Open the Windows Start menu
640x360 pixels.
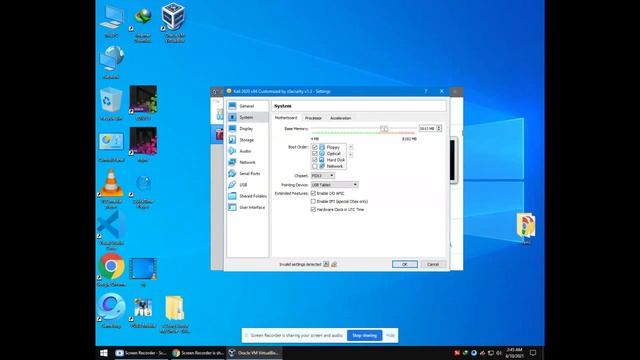pos(104,353)
